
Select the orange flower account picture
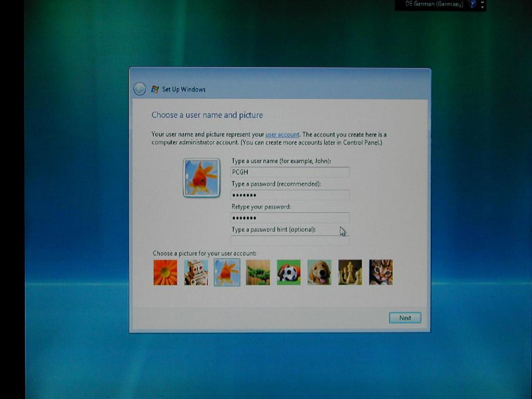[x=165, y=273]
